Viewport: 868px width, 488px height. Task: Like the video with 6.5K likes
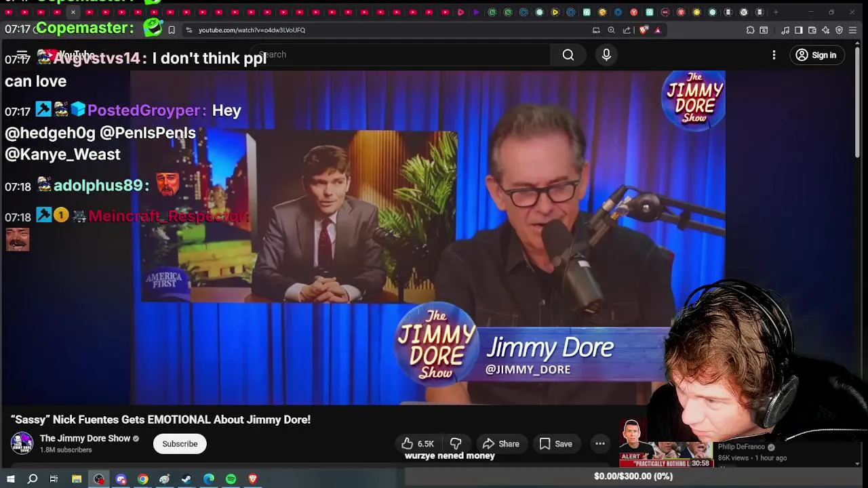[x=418, y=444]
